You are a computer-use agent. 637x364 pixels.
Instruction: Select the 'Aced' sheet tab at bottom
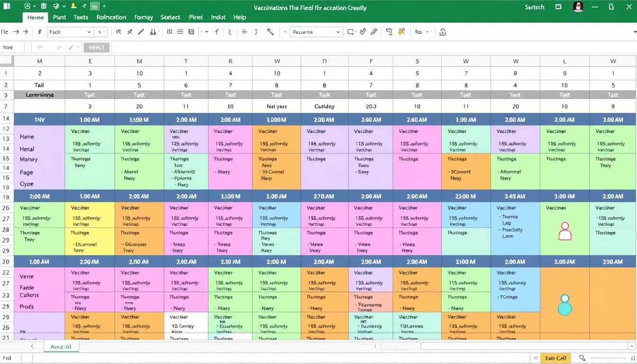(x=61, y=347)
